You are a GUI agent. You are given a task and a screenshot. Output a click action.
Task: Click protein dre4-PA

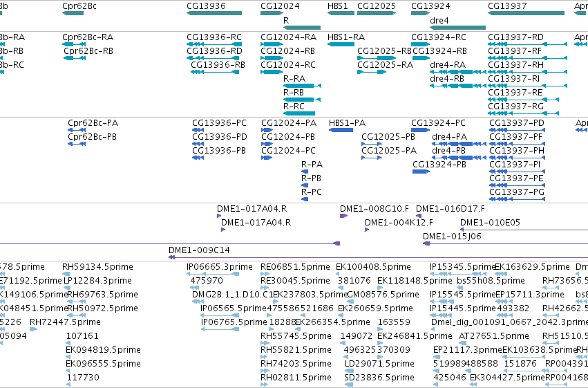[x=459, y=144]
